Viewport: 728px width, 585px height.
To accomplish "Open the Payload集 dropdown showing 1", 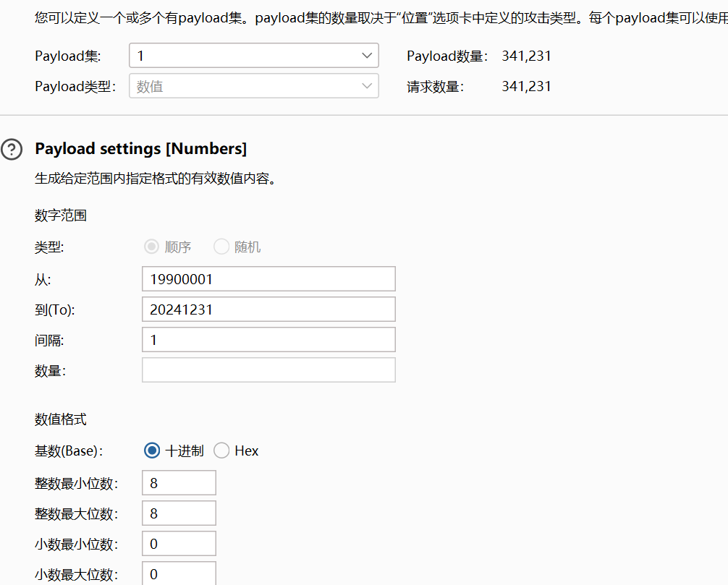I will point(254,56).
